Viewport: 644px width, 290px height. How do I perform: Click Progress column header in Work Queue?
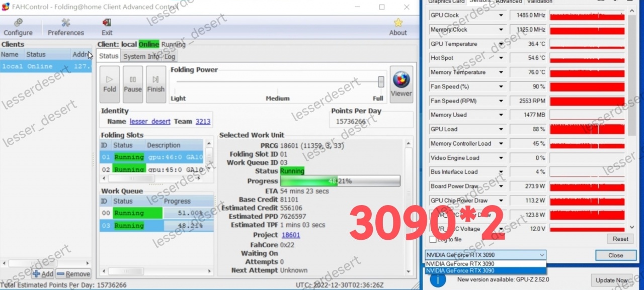coord(188,201)
